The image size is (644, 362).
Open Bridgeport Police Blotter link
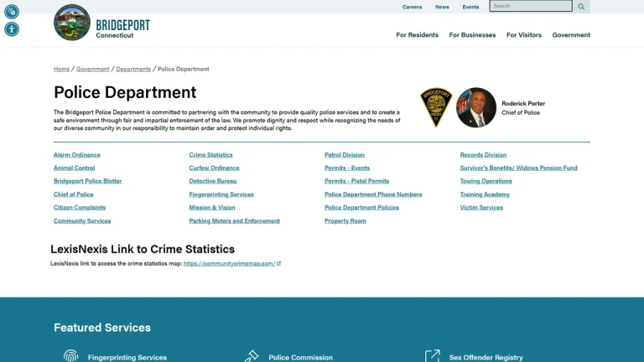[x=87, y=181]
